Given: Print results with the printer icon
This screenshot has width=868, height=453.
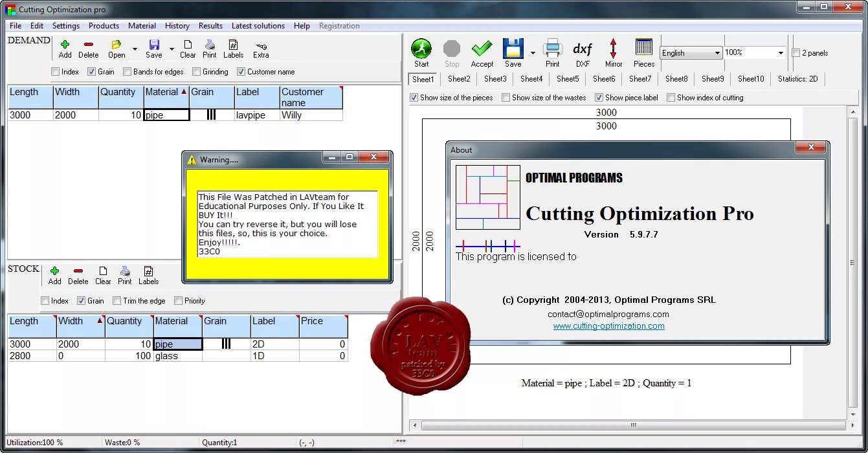Looking at the screenshot, I should pyautogui.click(x=553, y=49).
